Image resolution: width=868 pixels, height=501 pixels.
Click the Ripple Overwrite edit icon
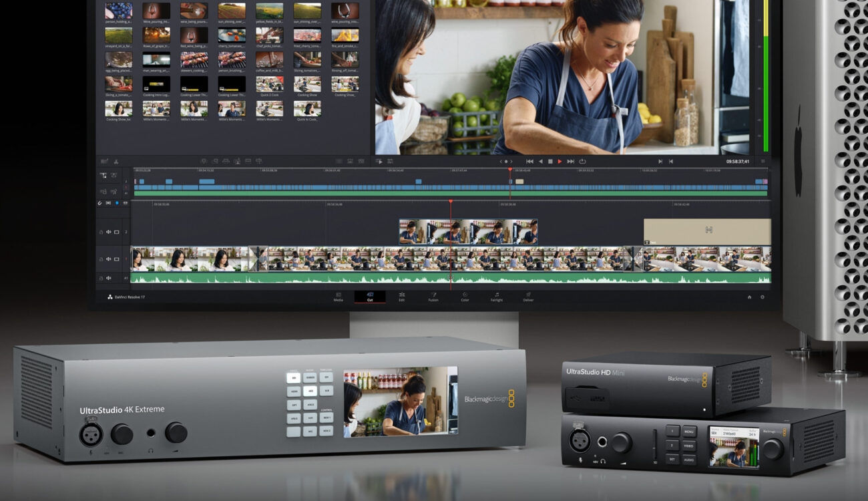point(226,161)
